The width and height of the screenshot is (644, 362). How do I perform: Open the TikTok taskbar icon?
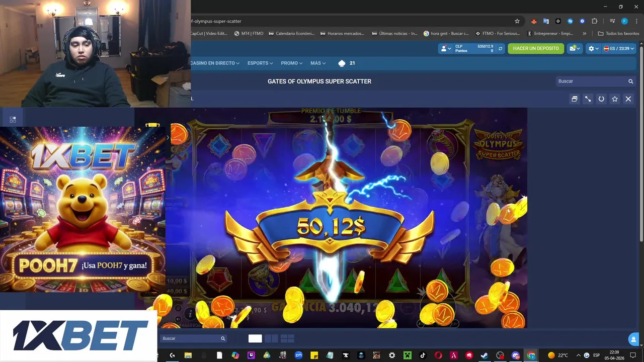coord(423,355)
